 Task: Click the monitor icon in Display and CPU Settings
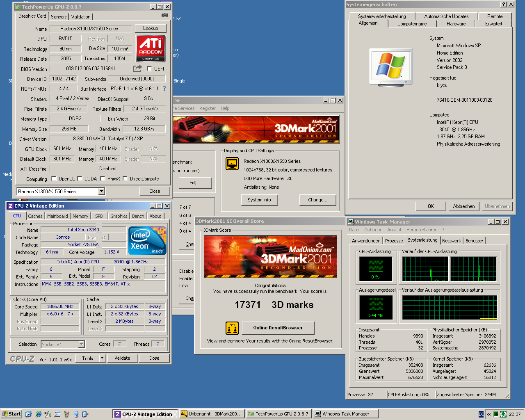coord(232,164)
